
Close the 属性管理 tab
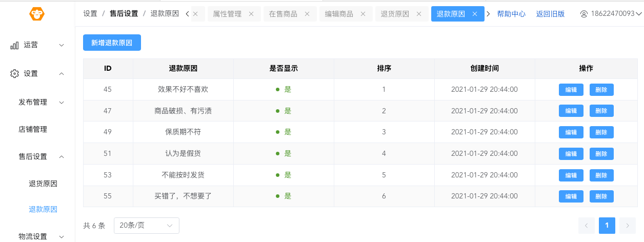(x=251, y=14)
